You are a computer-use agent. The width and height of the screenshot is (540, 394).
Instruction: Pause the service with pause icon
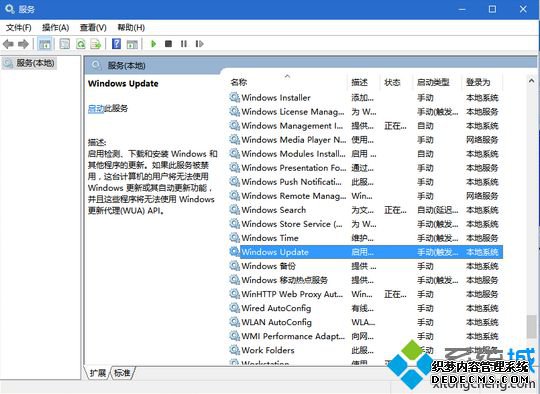(x=184, y=44)
